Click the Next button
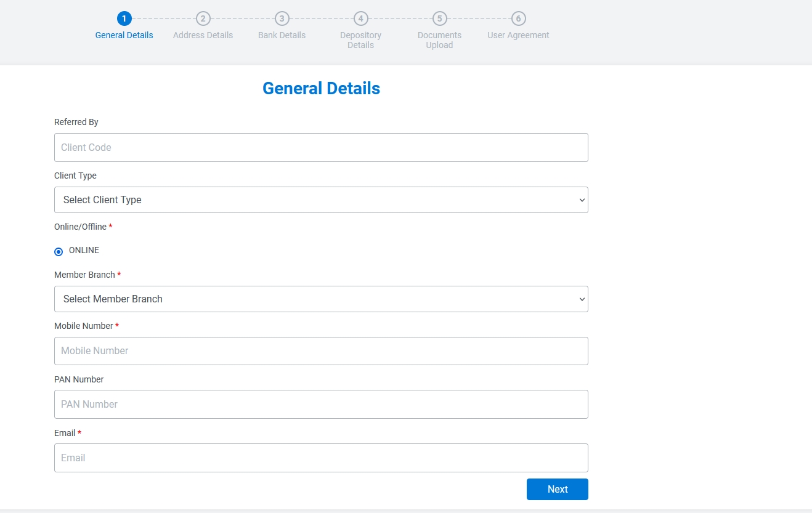Image resolution: width=812 pixels, height=513 pixels. 557,489
